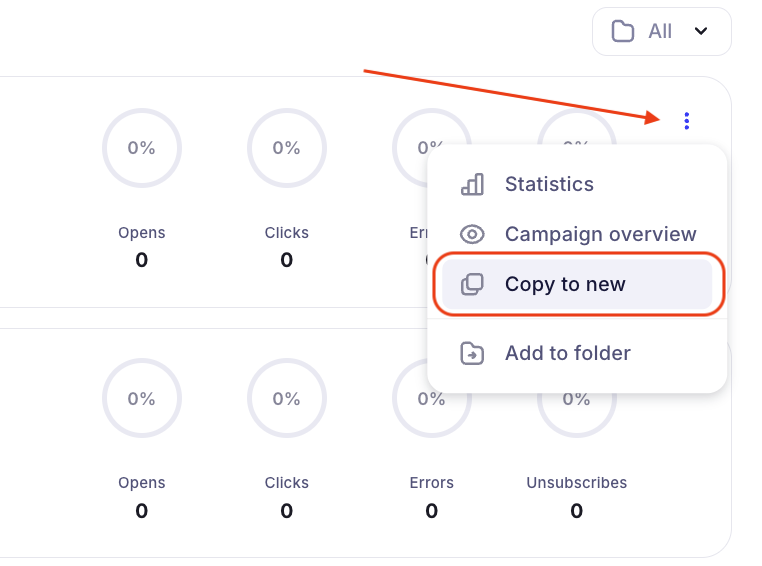Screen dimensions: 762x566
Task: Select the "Statistics" menu entry text
Action: click(549, 184)
